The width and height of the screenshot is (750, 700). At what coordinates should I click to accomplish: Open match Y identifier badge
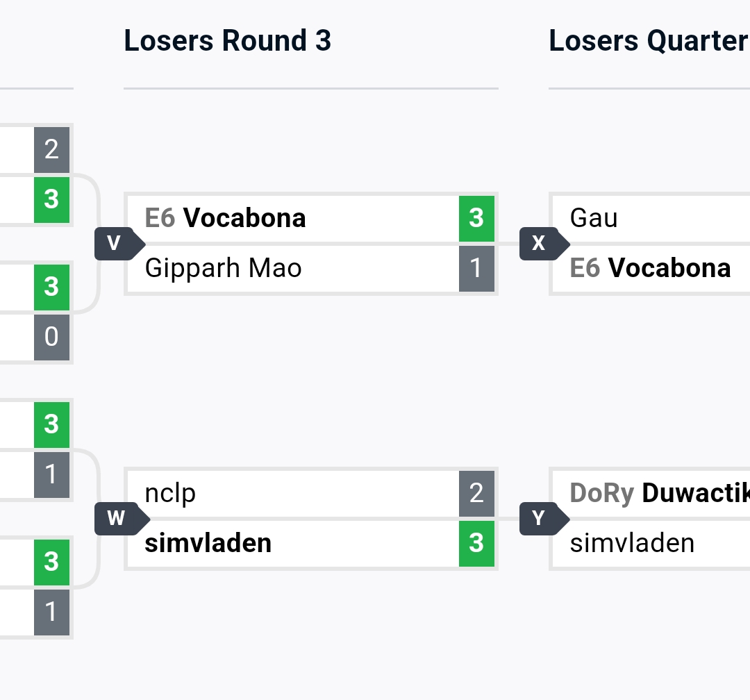pyautogui.click(x=544, y=519)
